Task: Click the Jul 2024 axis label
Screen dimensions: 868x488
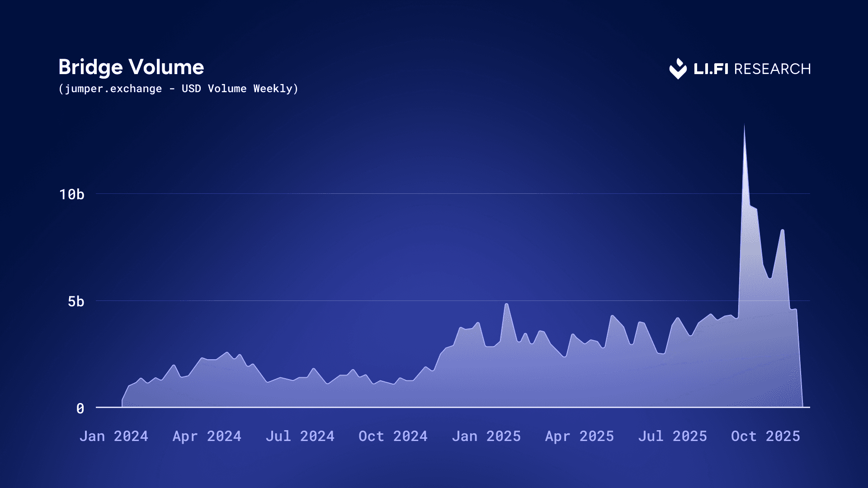Action: pyautogui.click(x=300, y=436)
